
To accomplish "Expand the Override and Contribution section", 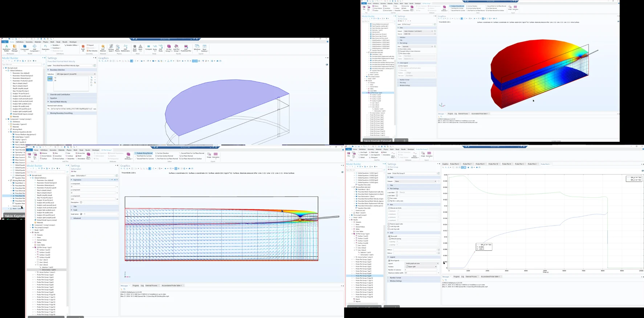I will (72, 94).
